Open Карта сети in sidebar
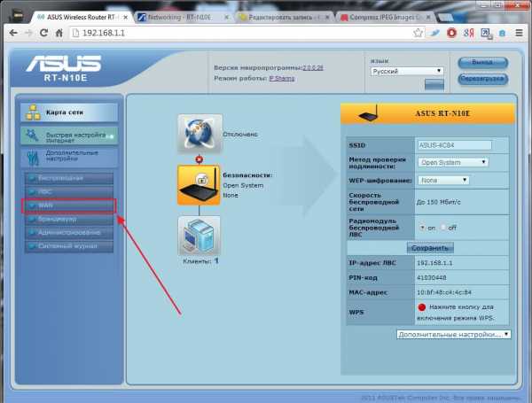 click(69, 112)
